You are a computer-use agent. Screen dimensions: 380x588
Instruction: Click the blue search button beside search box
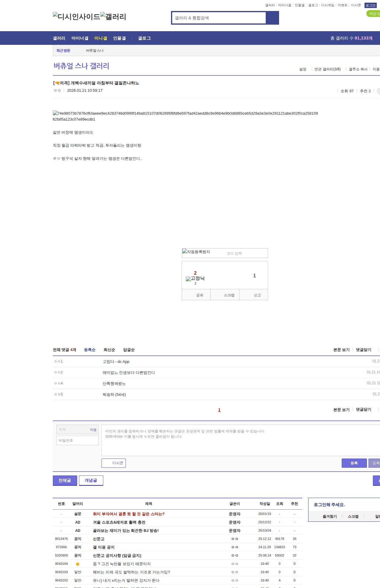point(272,18)
